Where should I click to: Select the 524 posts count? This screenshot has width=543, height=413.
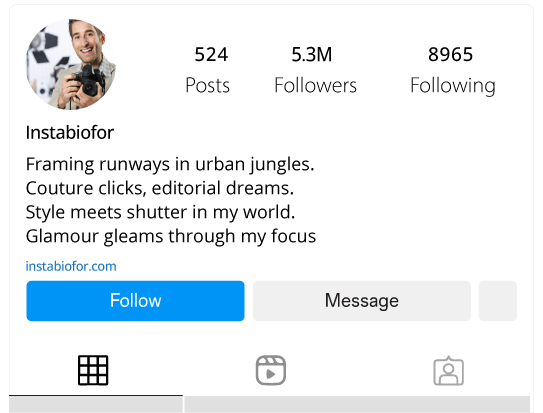click(211, 54)
